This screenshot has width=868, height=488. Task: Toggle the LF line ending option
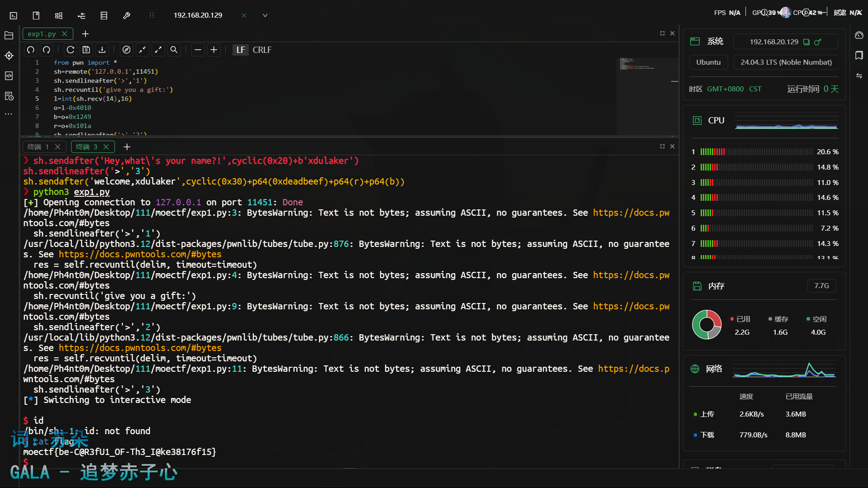pos(241,50)
